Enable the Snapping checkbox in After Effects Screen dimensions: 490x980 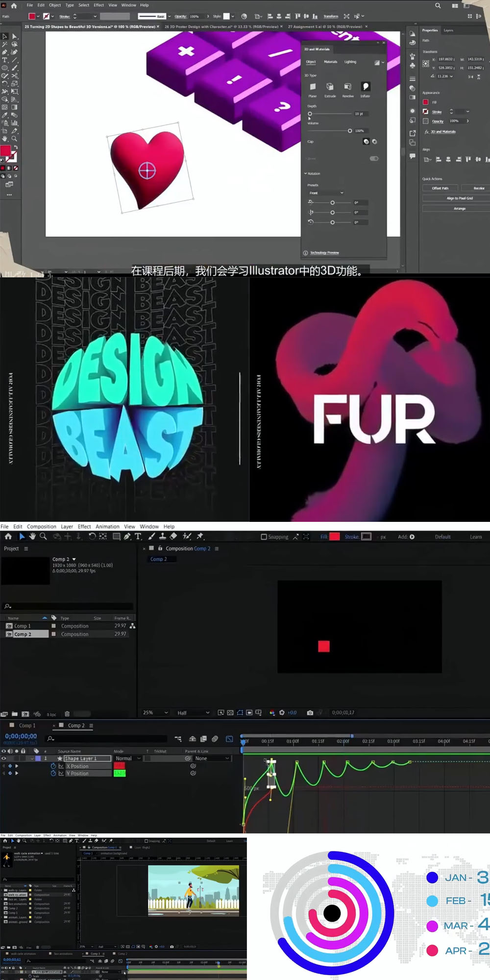pos(264,537)
